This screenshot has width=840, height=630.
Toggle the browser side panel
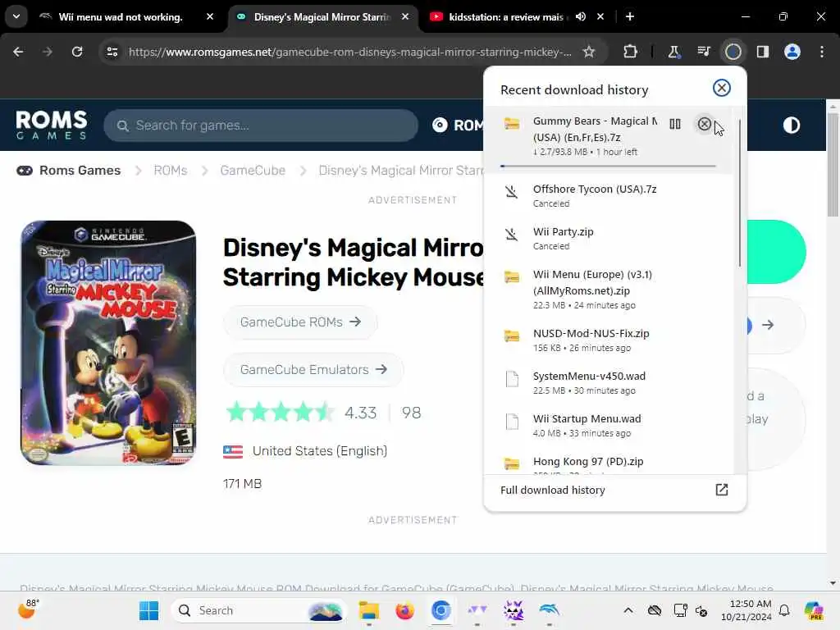[x=762, y=52]
